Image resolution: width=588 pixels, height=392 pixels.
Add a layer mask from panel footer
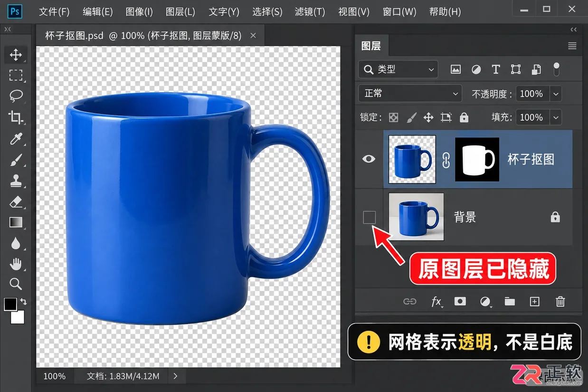(460, 301)
